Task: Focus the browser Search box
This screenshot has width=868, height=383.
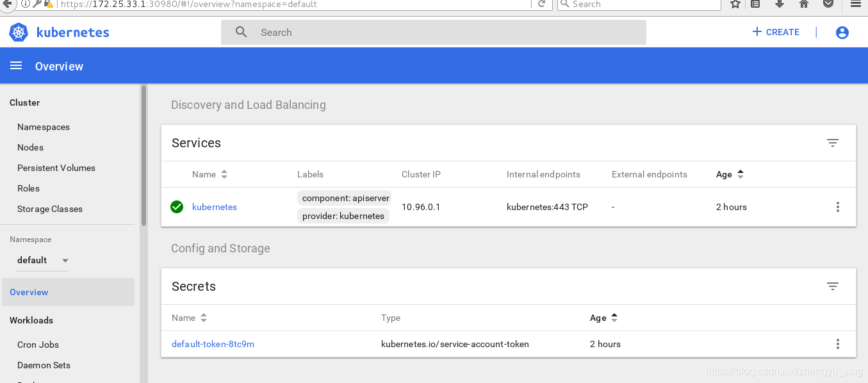Action: pos(639,4)
